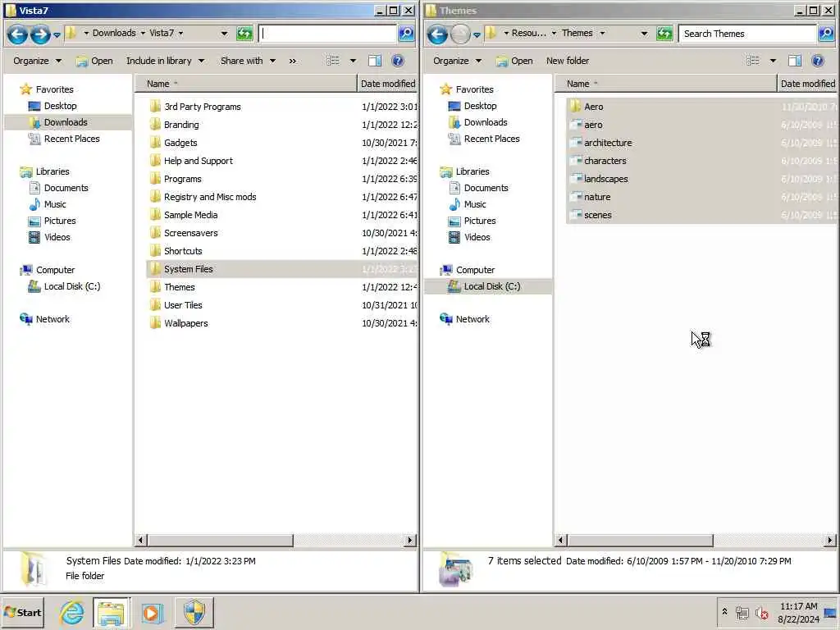Click New folder in Themes window
The image size is (840, 630).
(x=568, y=61)
